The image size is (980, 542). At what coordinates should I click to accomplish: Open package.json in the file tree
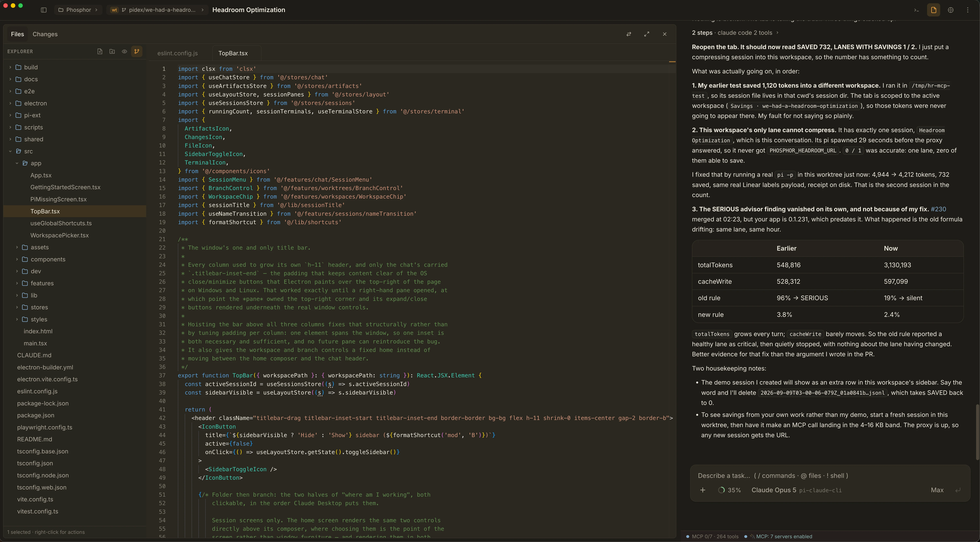tap(74, 415)
